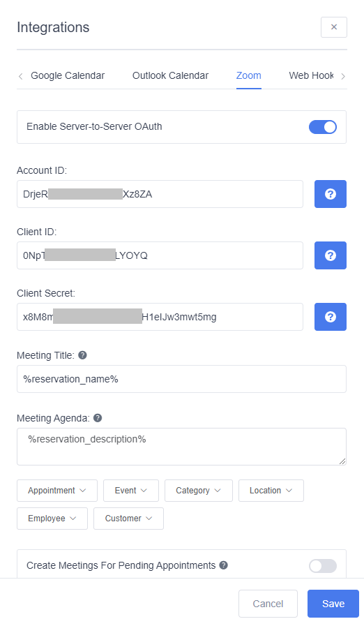Enable Create Meetings For Pending Appointments

tap(322, 566)
